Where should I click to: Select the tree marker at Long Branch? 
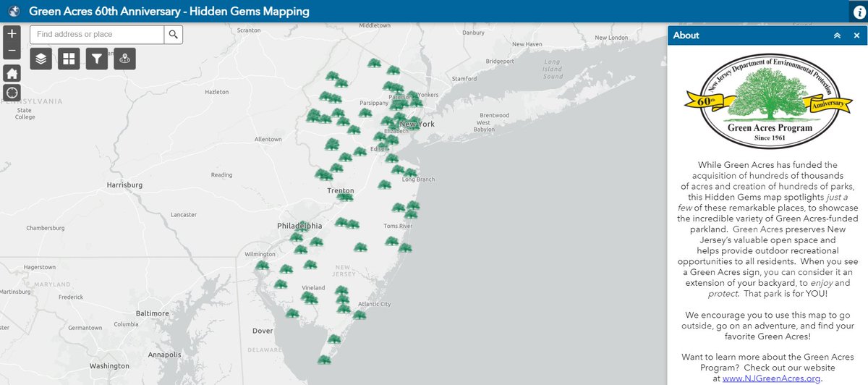click(x=410, y=174)
